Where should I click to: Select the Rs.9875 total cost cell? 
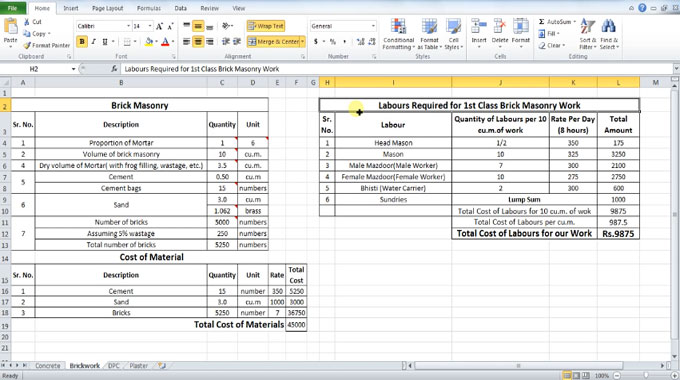[618, 233]
